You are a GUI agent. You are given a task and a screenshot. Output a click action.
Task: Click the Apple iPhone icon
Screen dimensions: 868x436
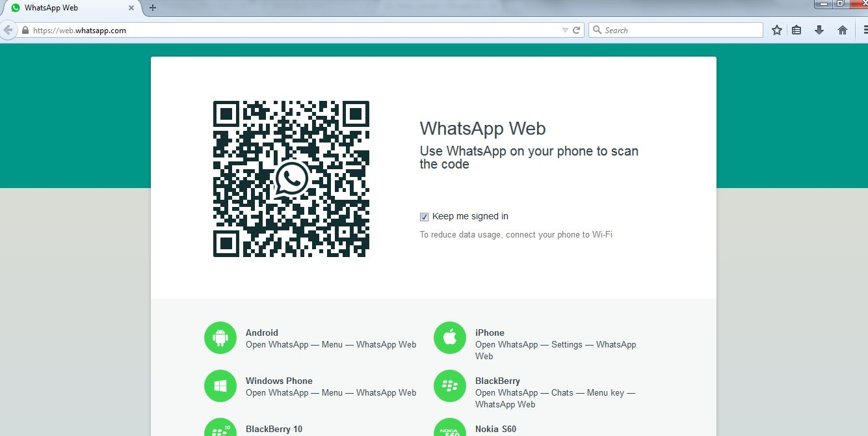[450, 338]
